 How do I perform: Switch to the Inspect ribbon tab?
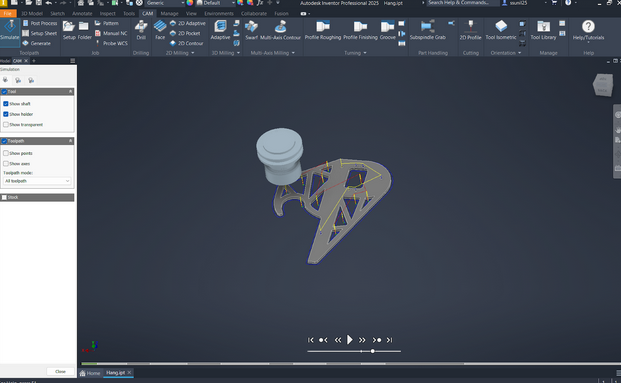(x=108, y=13)
